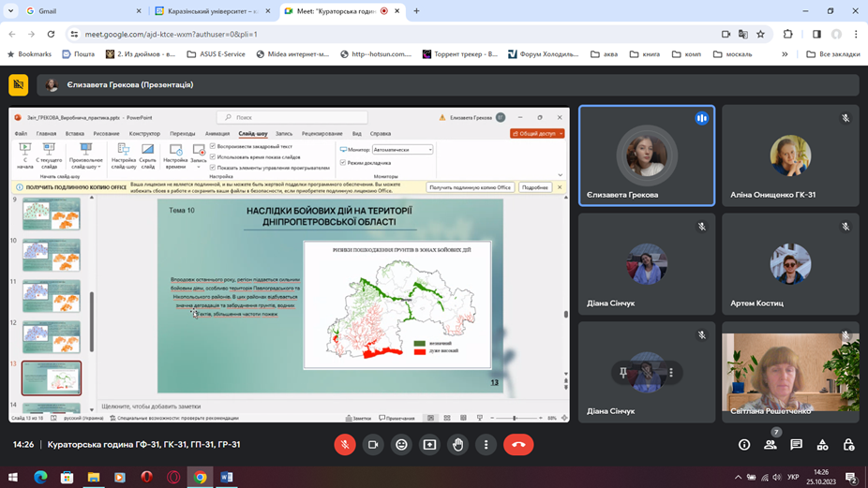Open more options three-dot menu
Screen dimensions: 868x488
tap(486, 445)
